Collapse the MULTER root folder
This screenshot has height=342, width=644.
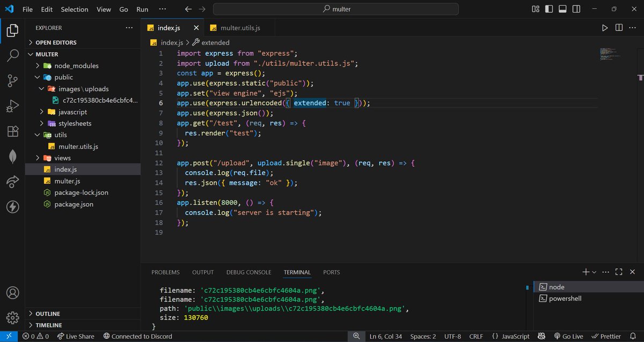click(83, 54)
